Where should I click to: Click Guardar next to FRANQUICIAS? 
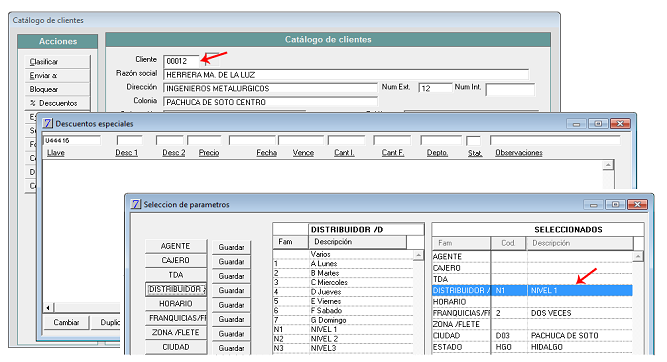pos(231,319)
